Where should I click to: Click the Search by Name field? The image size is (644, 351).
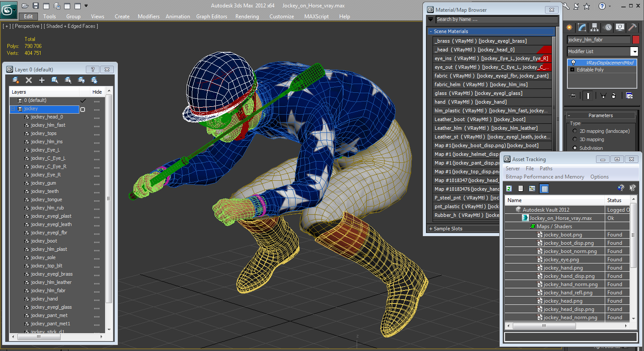click(x=497, y=19)
